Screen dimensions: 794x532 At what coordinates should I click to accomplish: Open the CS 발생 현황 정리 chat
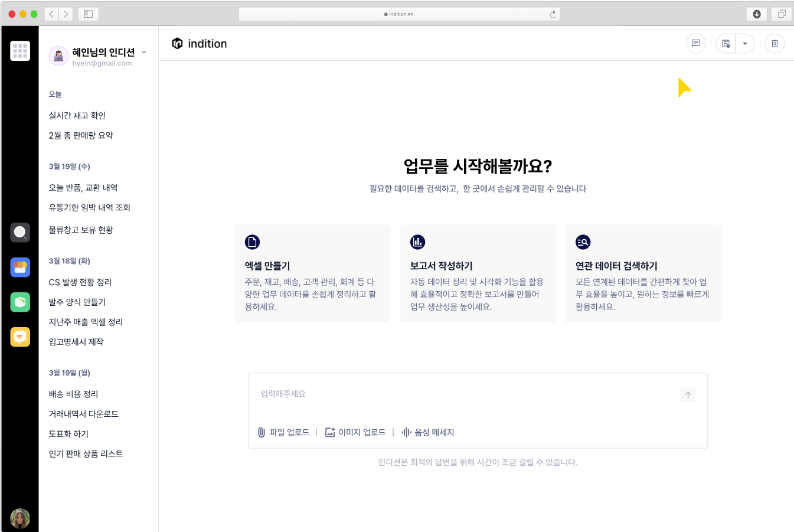[x=80, y=282]
